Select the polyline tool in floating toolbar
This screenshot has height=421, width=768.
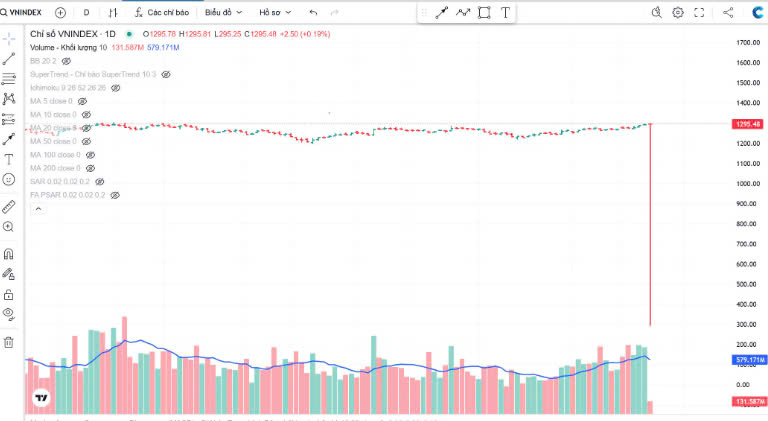click(x=463, y=13)
